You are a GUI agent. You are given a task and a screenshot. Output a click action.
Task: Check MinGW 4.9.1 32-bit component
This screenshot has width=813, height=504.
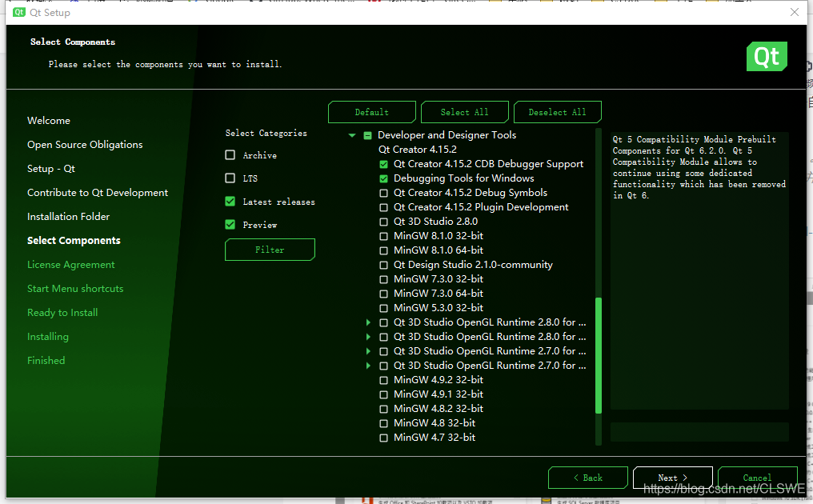(383, 394)
